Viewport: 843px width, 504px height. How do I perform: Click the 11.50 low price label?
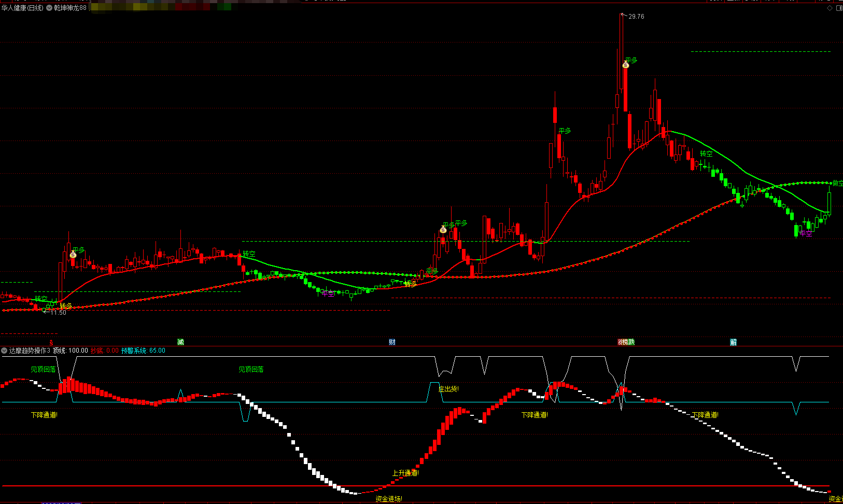coord(58,313)
